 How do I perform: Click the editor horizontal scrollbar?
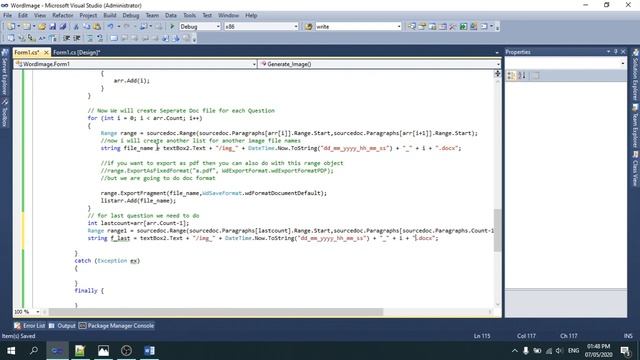click(216, 312)
